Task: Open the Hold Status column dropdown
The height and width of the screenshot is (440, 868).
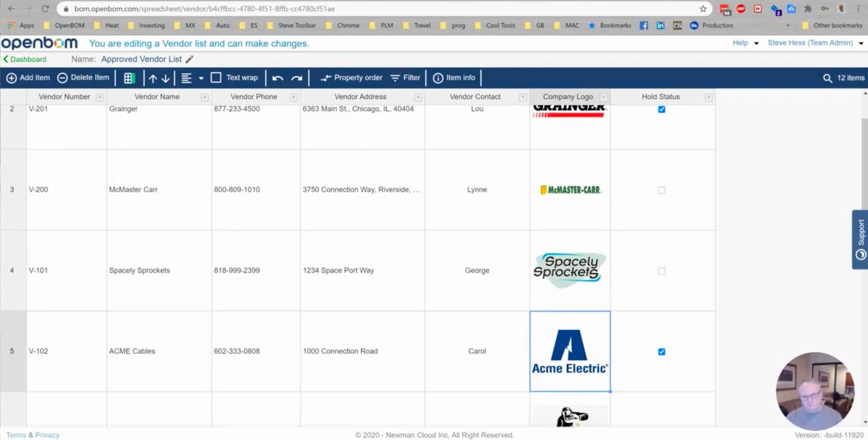Action: point(709,98)
